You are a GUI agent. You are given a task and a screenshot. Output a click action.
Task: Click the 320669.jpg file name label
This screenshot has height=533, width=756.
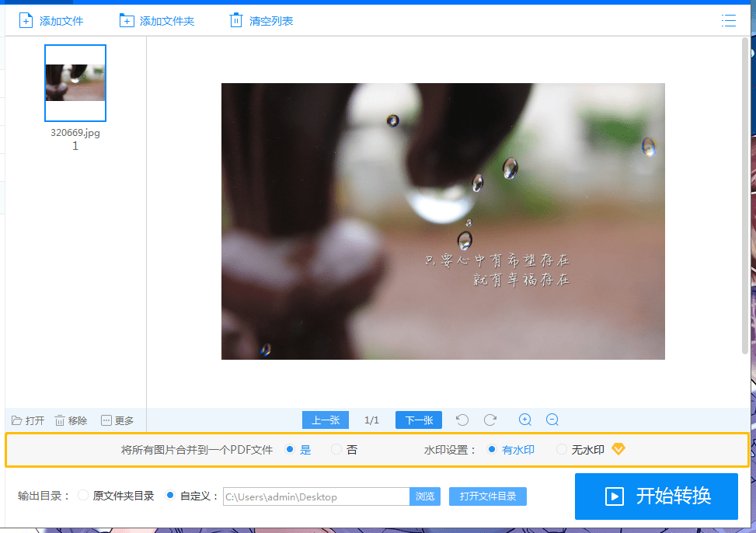pos(75,133)
